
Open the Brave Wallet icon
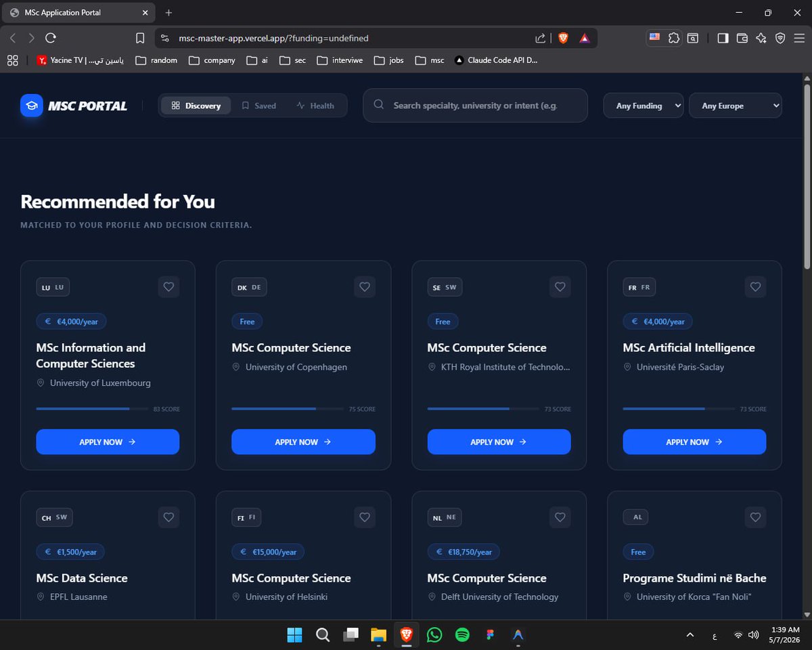(742, 38)
